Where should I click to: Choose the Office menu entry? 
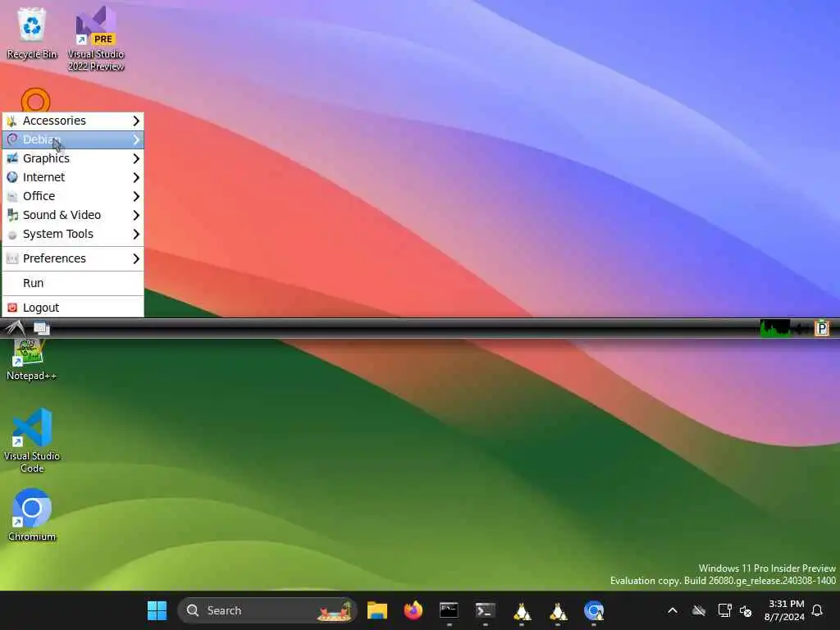[73, 197]
